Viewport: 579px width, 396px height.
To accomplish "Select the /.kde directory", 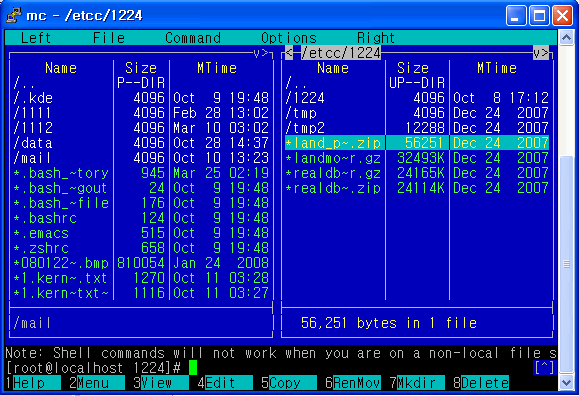I will click(x=141, y=98).
